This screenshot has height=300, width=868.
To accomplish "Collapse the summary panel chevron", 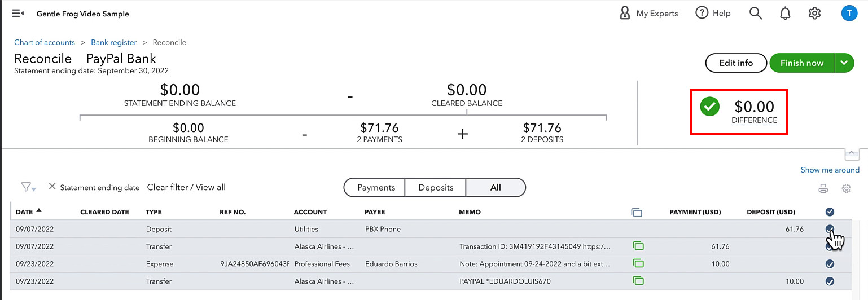I will pyautogui.click(x=852, y=153).
